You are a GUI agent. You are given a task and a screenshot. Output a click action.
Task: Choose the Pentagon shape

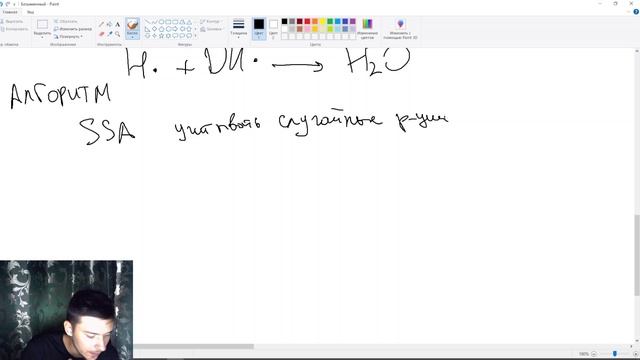(x=161, y=29)
